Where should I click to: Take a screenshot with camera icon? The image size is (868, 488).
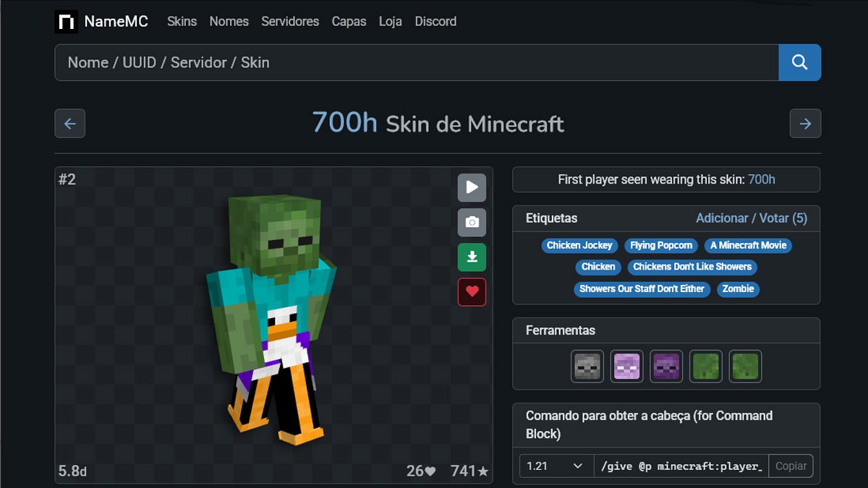tap(472, 223)
